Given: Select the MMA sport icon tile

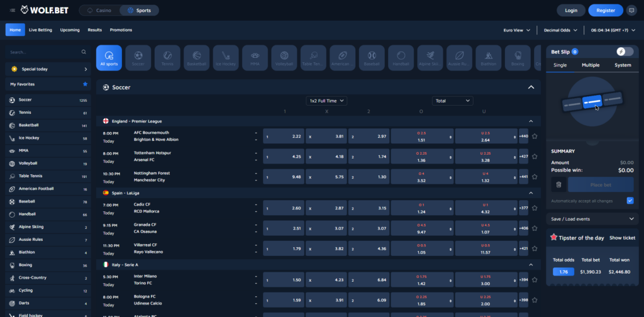Looking at the screenshot, I should pos(255,58).
